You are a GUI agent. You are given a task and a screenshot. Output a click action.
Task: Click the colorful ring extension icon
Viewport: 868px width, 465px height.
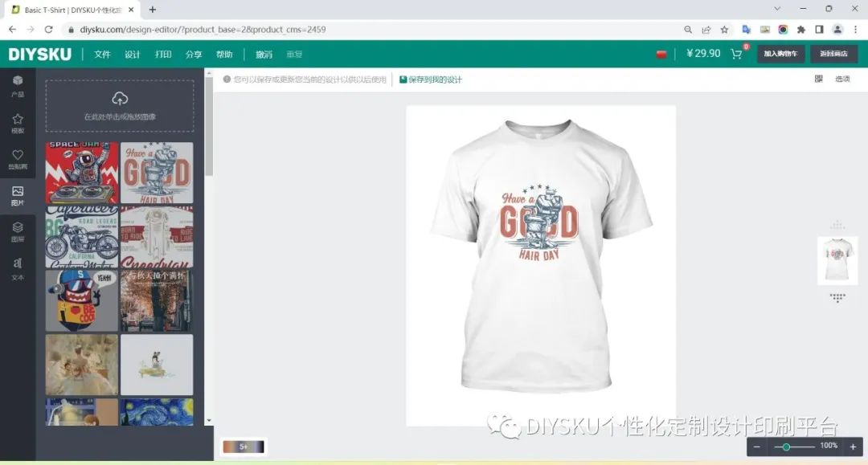coord(784,29)
